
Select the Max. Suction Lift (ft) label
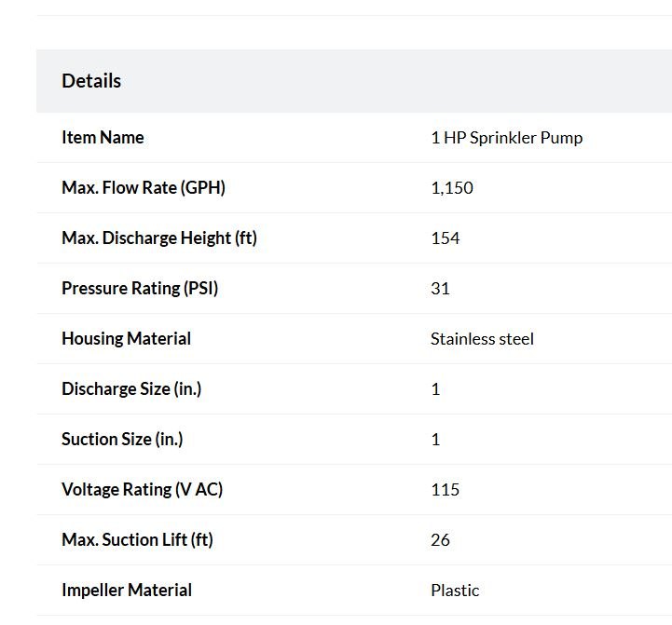click(138, 539)
